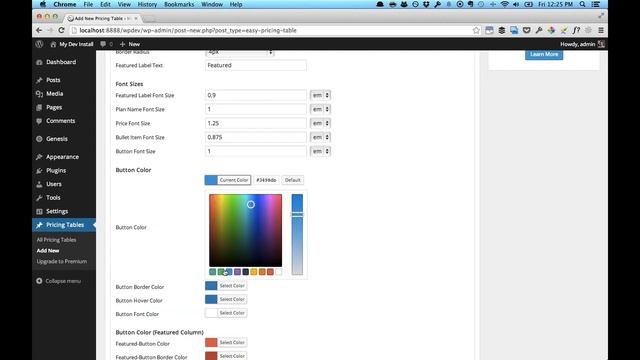Open the Chrome File menu

click(x=88, y=4)
